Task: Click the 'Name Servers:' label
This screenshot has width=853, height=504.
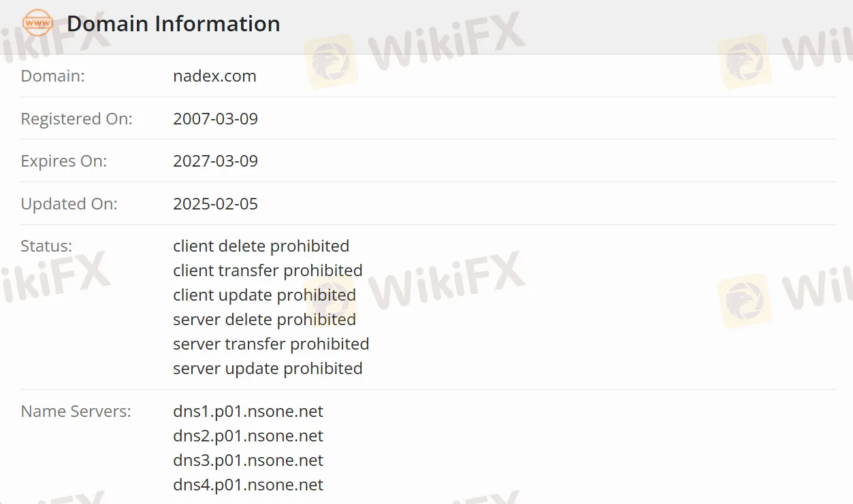Action: click(76, 411)
